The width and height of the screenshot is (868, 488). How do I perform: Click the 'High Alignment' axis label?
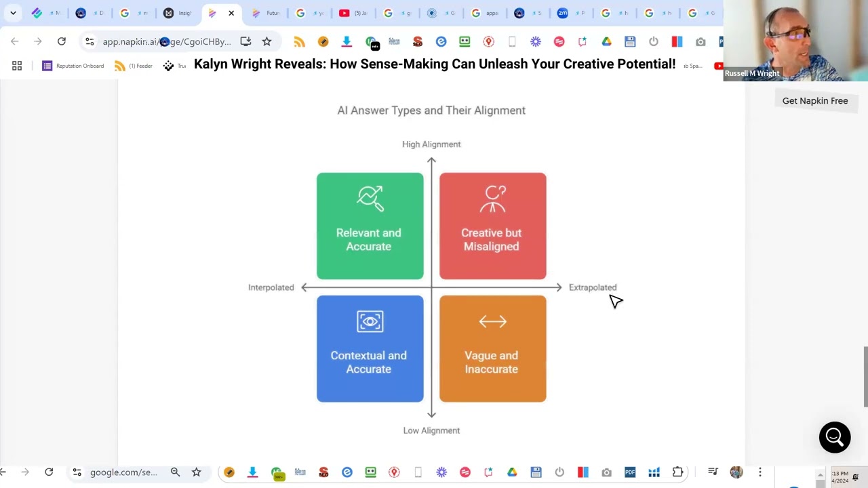[x=431, y=144]
